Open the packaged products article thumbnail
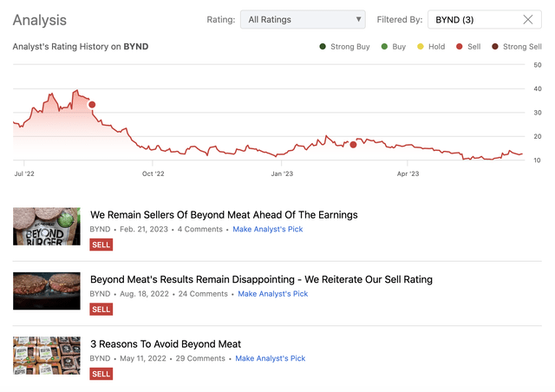The image size is (555, 392). click(47, 356)
